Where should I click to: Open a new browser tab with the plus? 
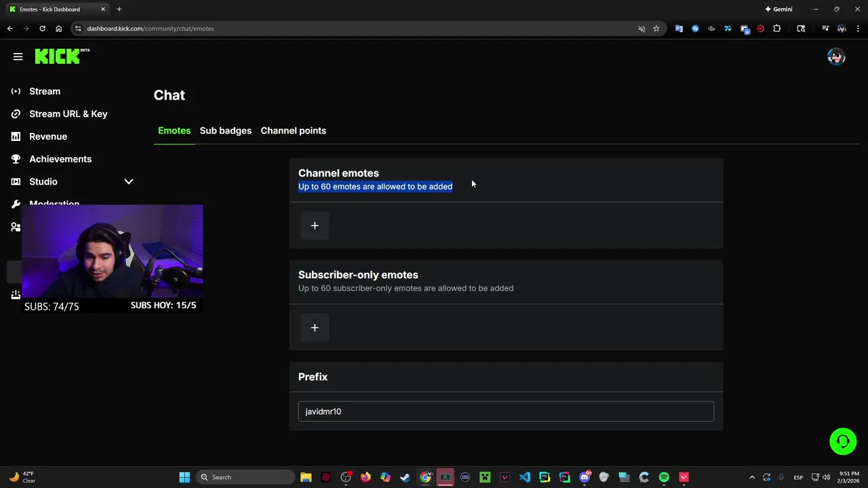tap(119, 9)
